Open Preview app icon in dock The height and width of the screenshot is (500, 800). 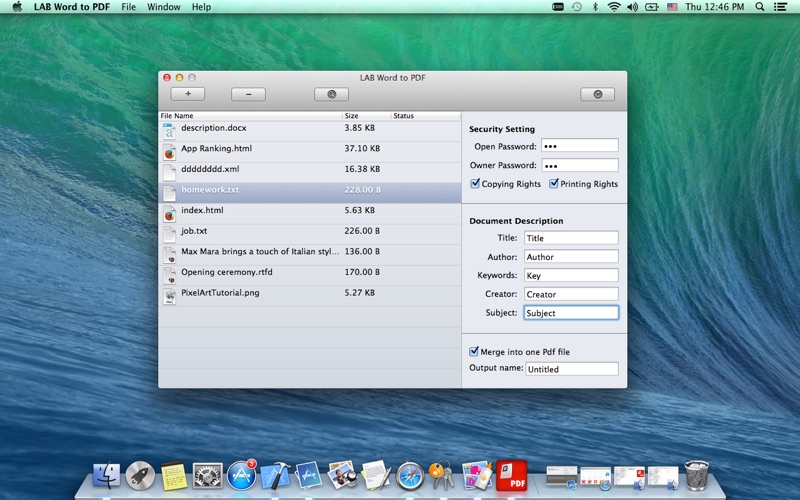pyautogui.click(x=342, y=474)
